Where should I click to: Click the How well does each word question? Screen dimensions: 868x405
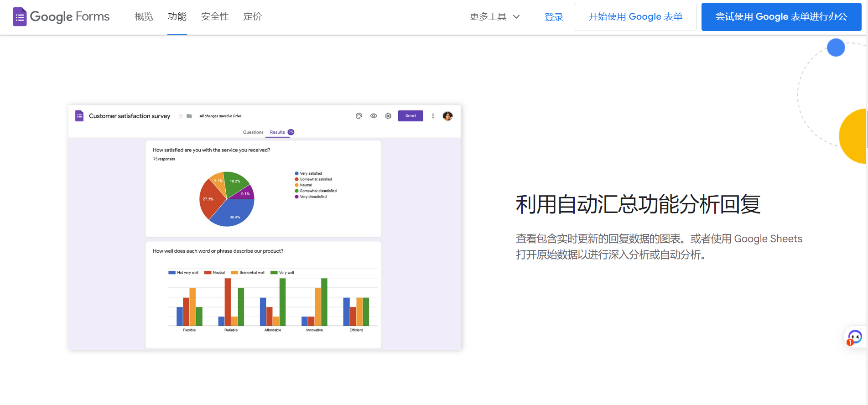218,251
